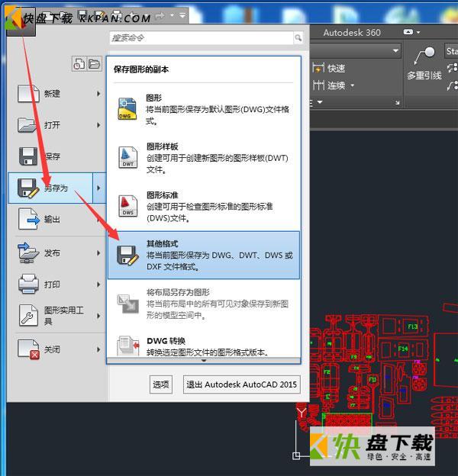The height and width of the screenshot is (476, 458).
Task: Click the Print printer icon
Action: (x=28, y=284)
